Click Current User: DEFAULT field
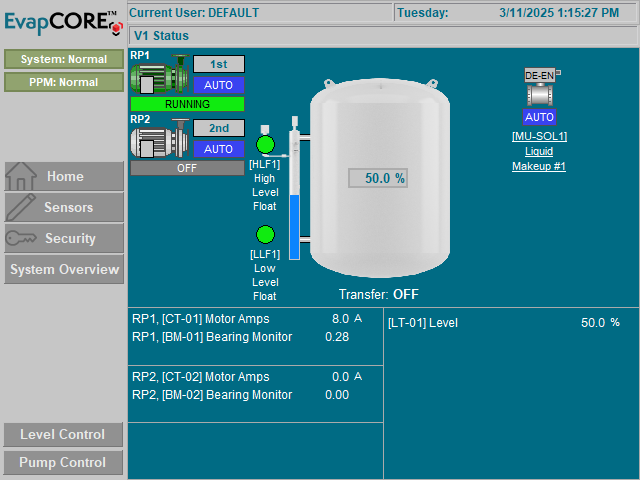The width and height of the screenshot is (640, 480). 260,13
